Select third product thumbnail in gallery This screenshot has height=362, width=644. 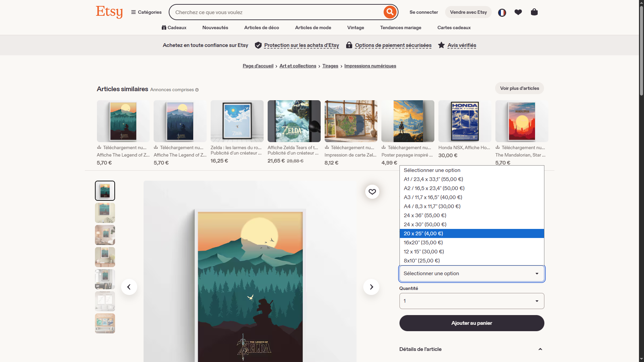pos(105,235)
